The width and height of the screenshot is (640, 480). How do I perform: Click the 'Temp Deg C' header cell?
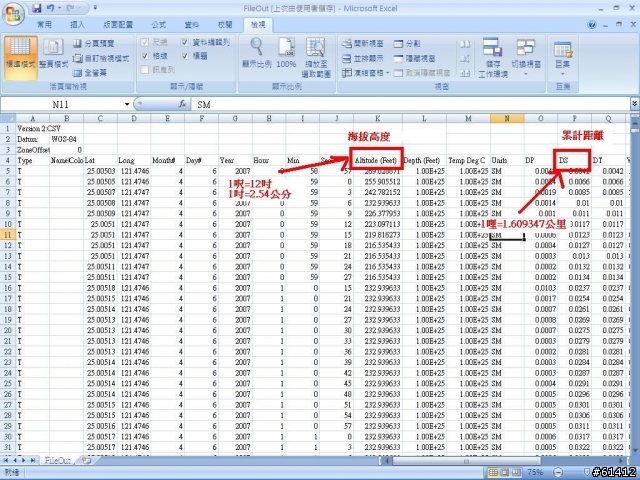(x=467, y=160)
